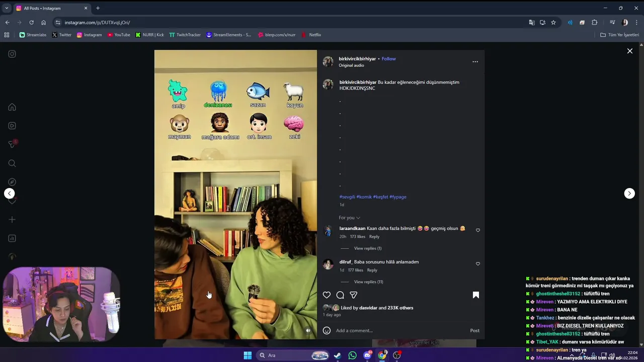Open the emoji picker in comment box
Screen dimensions: 644x362
[x=327, y=330]
